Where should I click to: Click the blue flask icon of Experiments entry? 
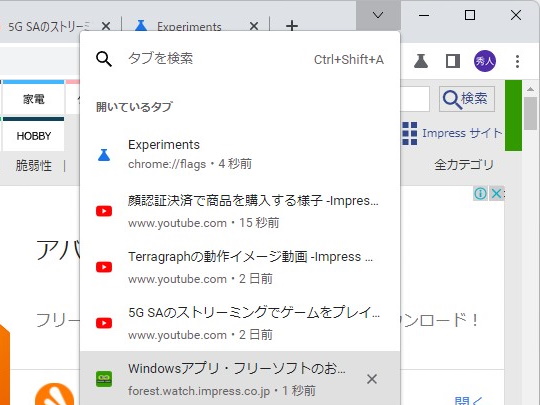tap(104, 155)
